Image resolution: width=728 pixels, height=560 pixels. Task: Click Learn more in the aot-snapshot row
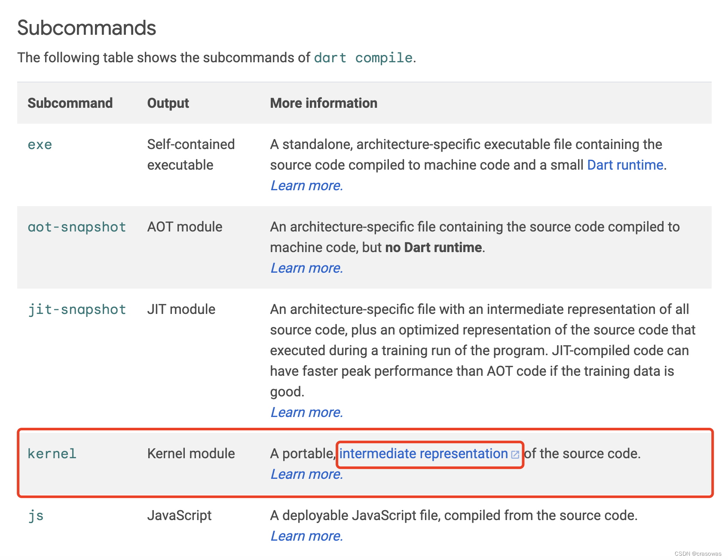point(306,268)
